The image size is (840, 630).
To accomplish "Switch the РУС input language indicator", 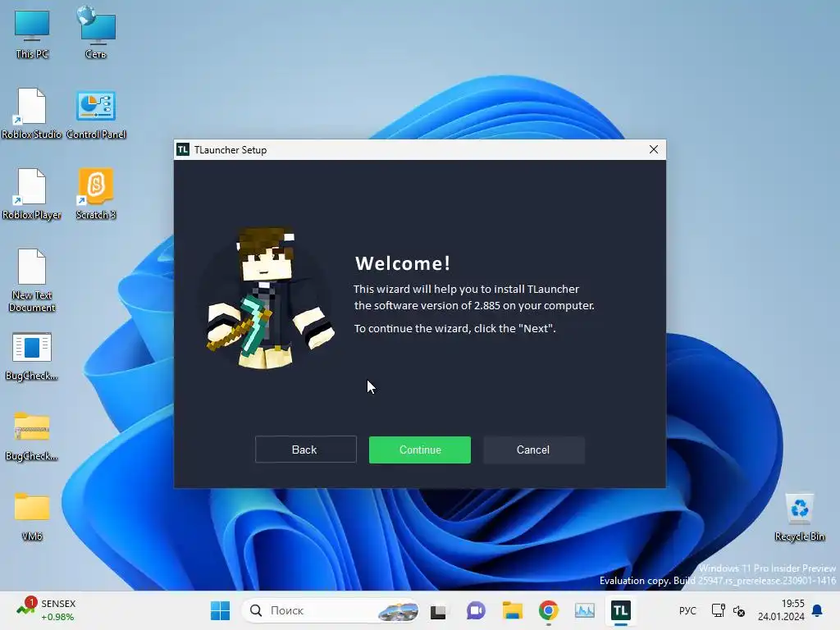I will tap(688, 610).
